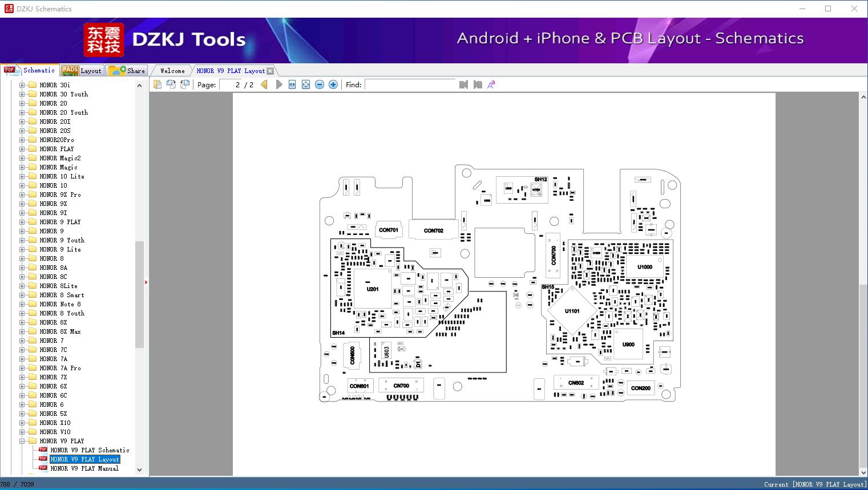Open HONOR V9 PLAY Schematic file
Viewport: 868px width, 490px height.
coord(90,450)
